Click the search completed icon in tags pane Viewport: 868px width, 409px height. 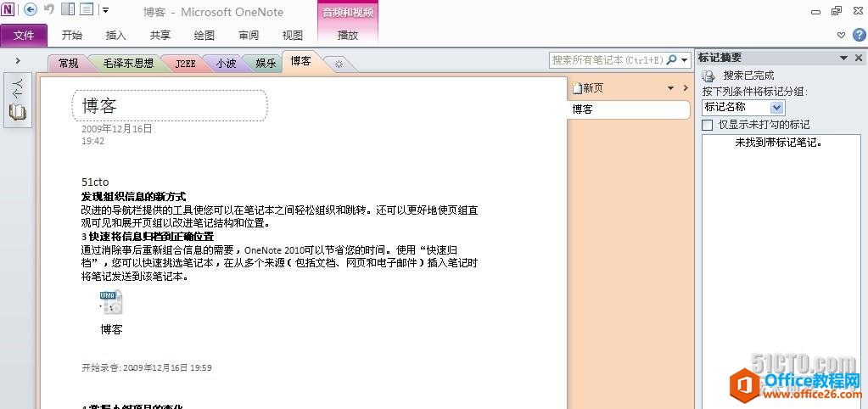tap(708, 76)
